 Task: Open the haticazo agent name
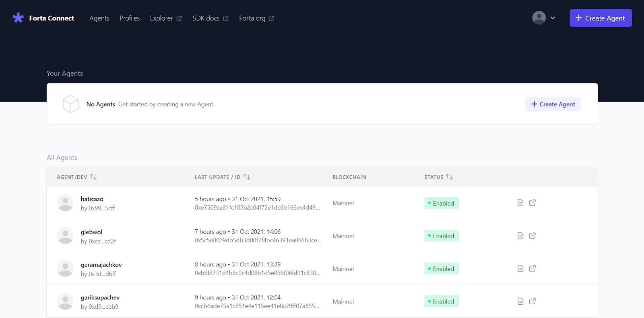(x=92, y=199)
